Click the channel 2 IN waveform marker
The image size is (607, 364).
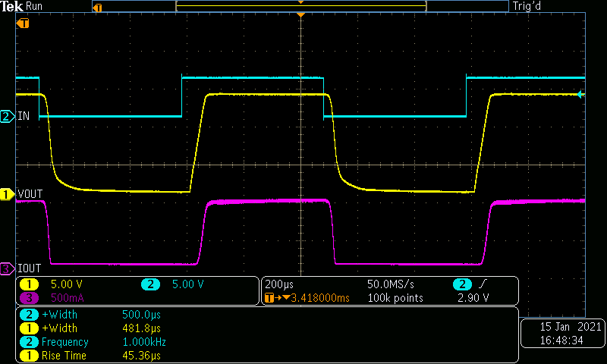pos(7,116)
